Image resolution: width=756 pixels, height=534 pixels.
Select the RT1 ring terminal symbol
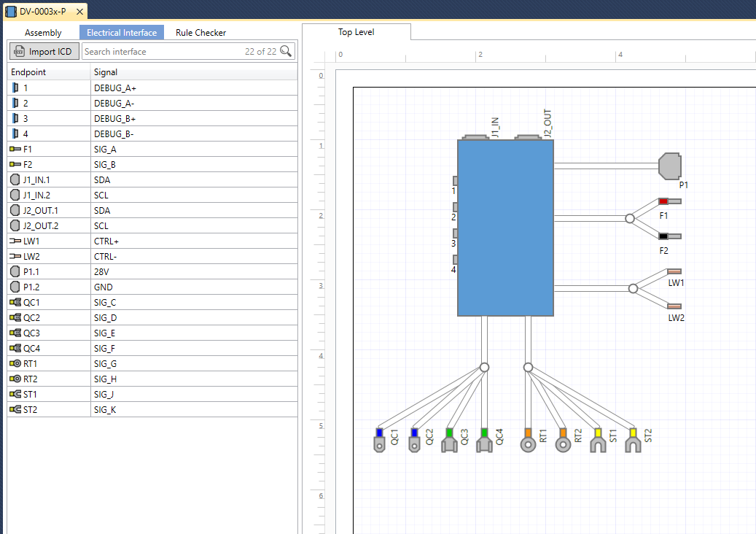click(528, 441)
